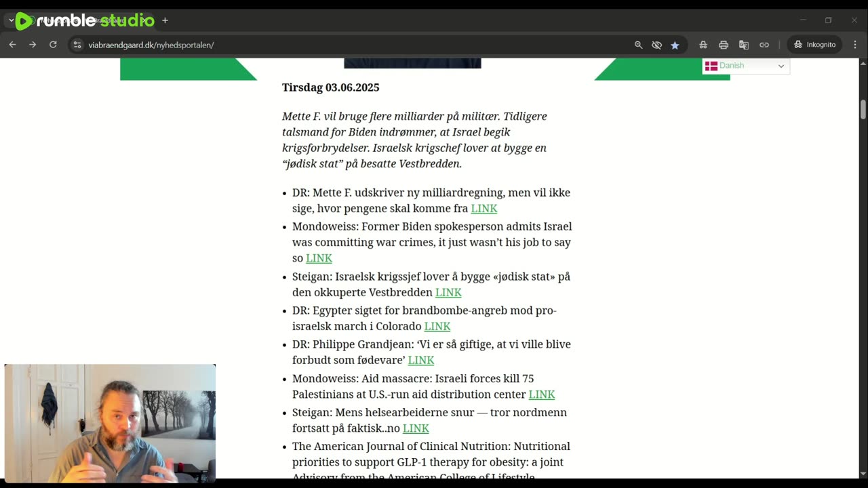Open LINK for DR Mette F. milliardregning
The image size is (868, 488).
(x=484, y=209)
